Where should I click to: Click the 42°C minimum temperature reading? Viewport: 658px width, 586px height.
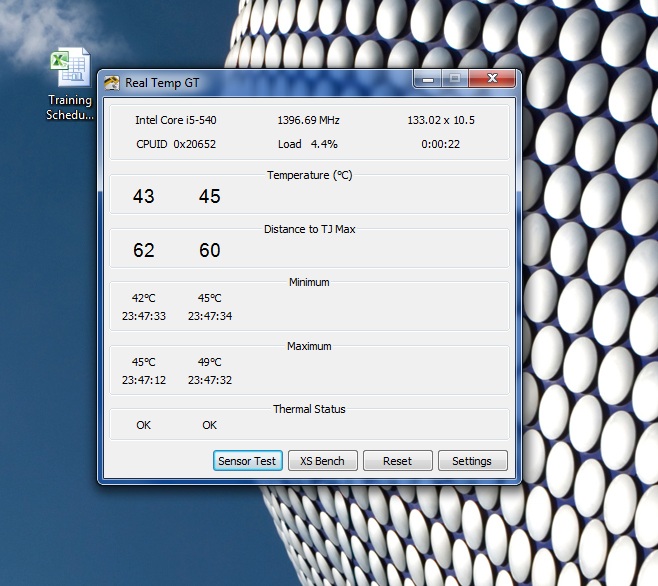click(144, 298)
